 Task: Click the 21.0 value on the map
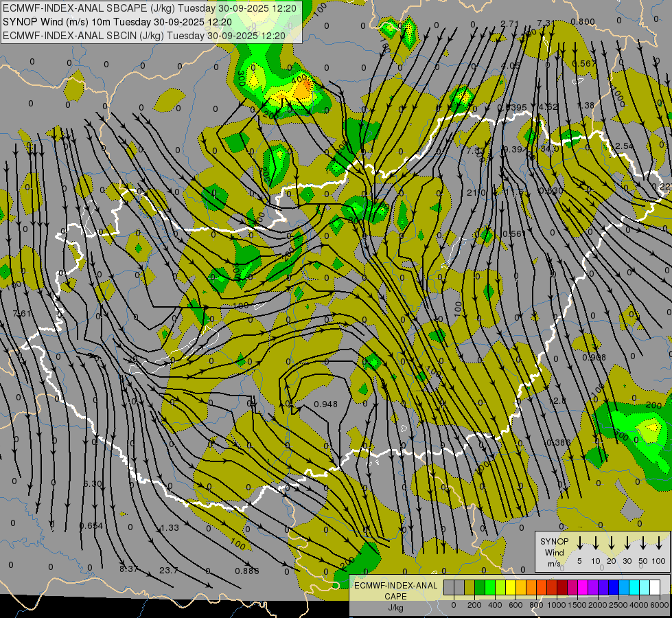click(x=476, y=193)
